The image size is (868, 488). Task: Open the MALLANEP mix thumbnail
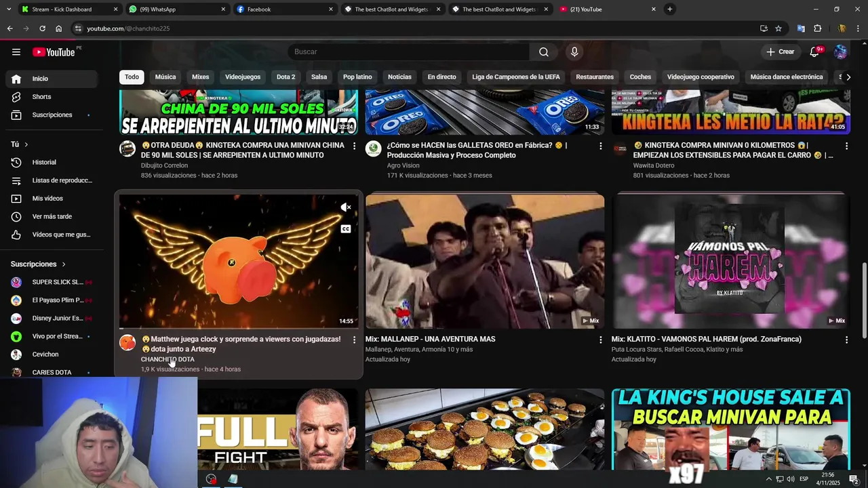485,262
